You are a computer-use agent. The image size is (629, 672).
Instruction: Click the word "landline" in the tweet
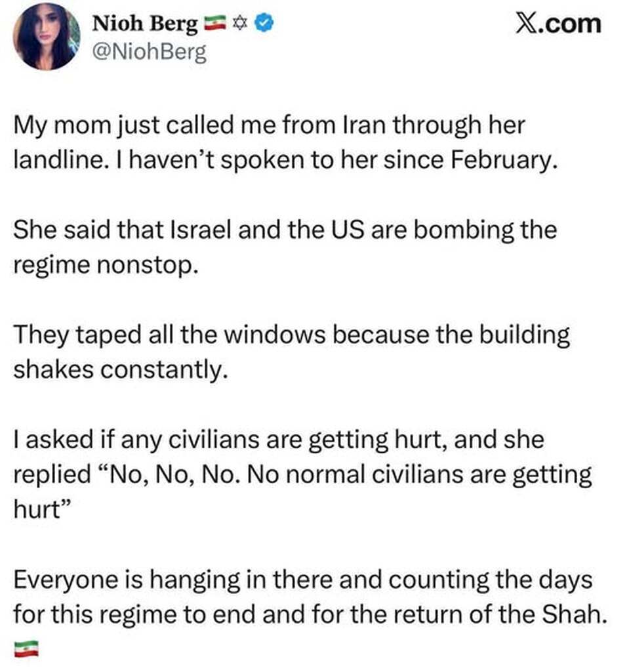[56, 160]
